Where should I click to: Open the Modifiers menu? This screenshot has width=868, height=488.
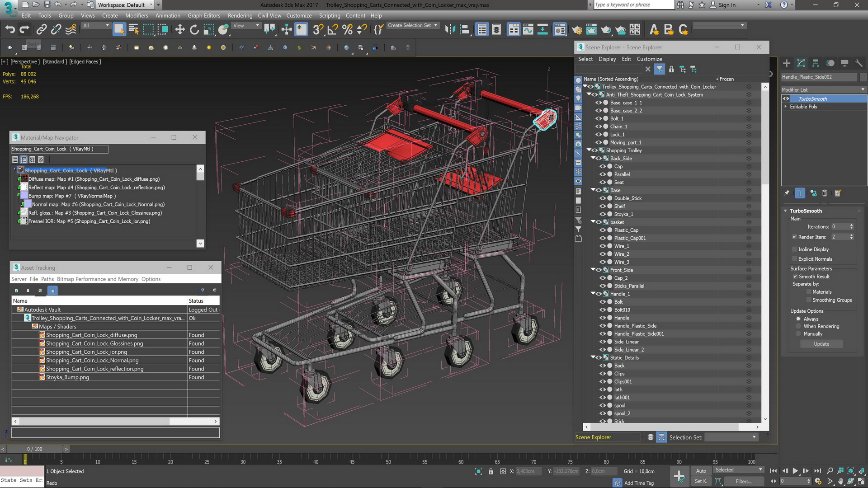tap(137, 15)
